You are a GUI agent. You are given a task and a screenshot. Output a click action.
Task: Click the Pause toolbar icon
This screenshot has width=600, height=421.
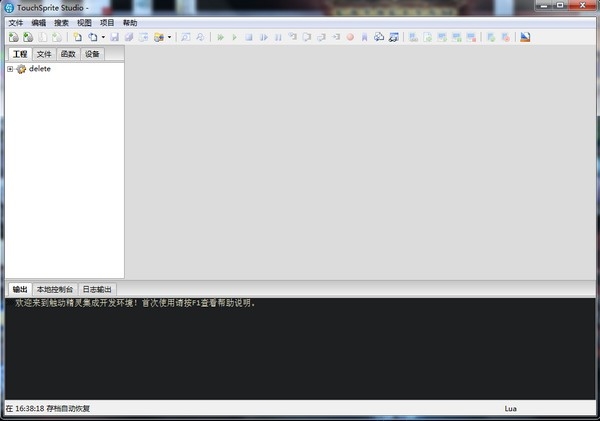point(278,37)
